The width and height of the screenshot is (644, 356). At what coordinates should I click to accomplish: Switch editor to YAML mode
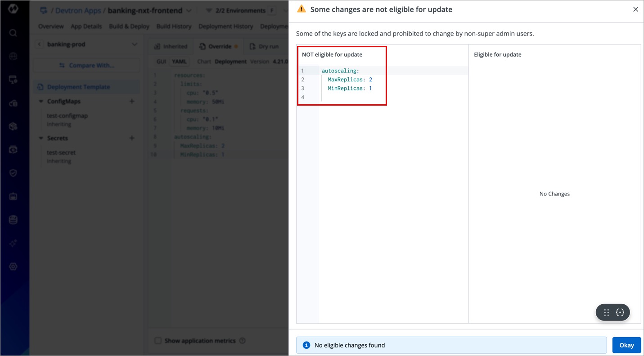(x=180, y=62)
